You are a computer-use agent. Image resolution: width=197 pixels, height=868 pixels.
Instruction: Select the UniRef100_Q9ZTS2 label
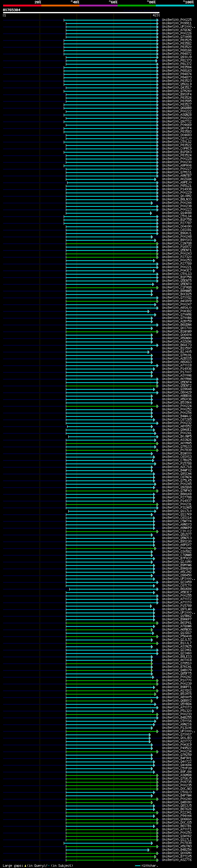(x=177, y=121)
